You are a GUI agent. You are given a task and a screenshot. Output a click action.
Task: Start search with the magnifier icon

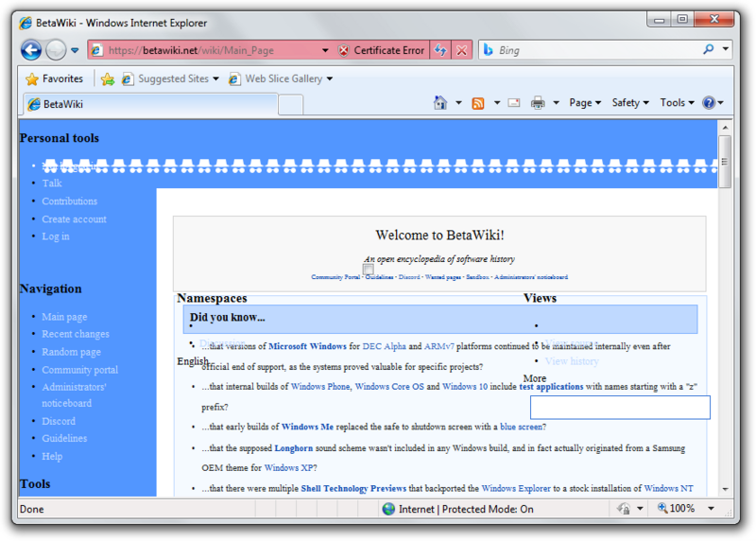pyautogui.click(x=708, y=49)
